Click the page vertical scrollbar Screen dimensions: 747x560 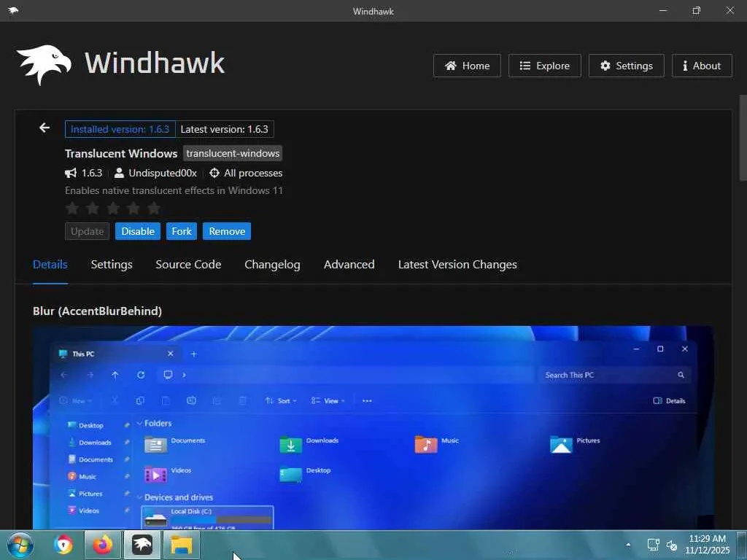743,138
